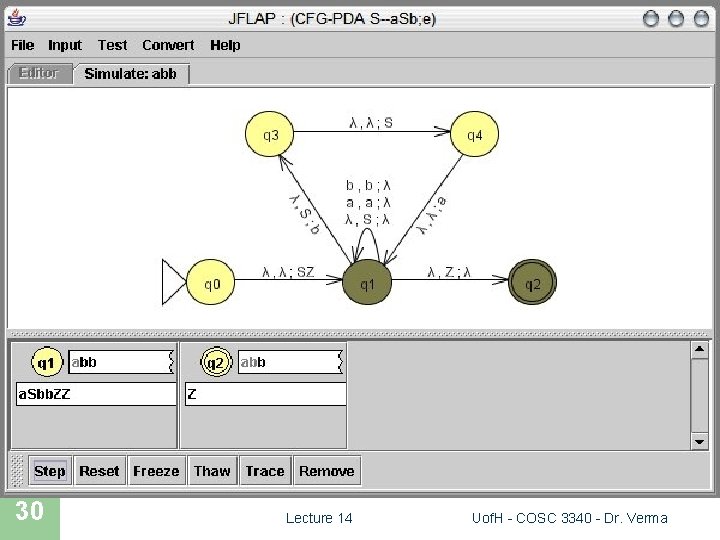Select state q4 in the diagram
The height and width of the screenshot is (540, 720).
(474, 134)
